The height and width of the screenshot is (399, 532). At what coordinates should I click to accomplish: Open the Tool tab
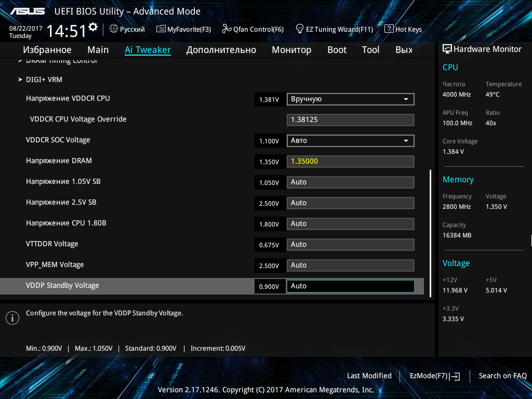coord(370,50)
